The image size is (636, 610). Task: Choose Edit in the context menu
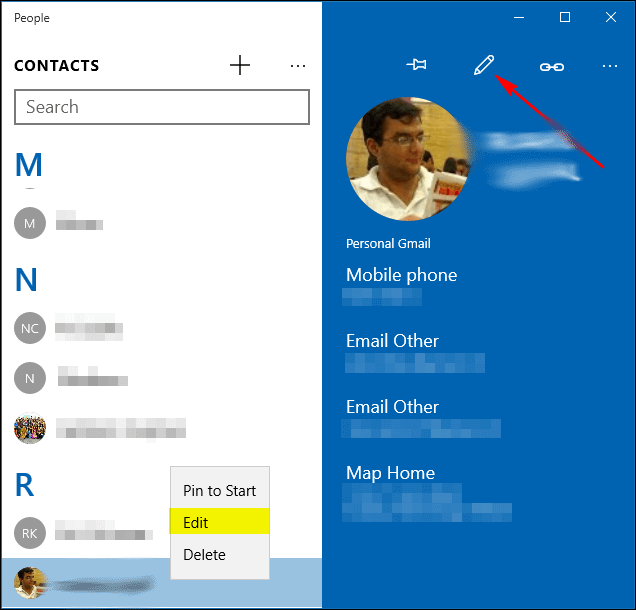click(219, 521)
